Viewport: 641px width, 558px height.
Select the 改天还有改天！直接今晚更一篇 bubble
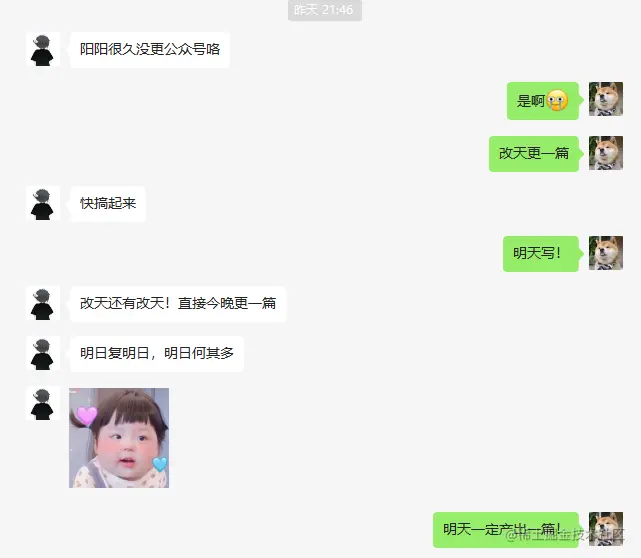pos(178,304)
